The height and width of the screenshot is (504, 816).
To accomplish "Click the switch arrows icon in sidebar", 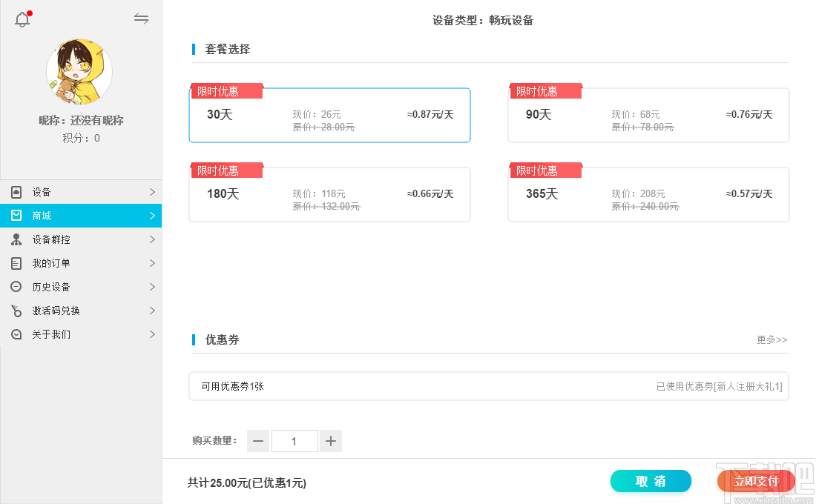I will 141,19.
